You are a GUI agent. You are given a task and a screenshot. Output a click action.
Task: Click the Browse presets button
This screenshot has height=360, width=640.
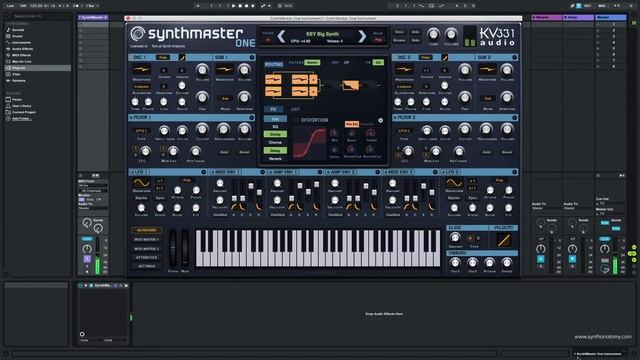(x=399, y=40)
